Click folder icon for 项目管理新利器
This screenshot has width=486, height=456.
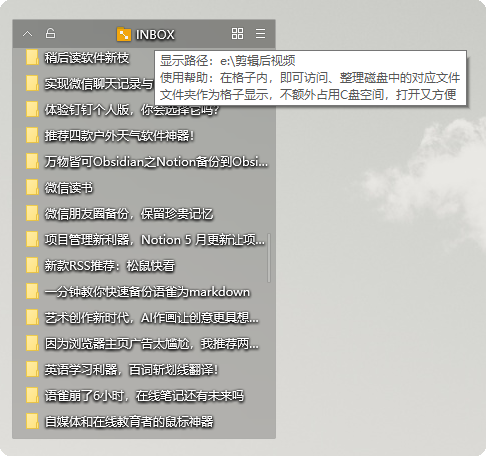pyautogui.click(x=32, y=239)
